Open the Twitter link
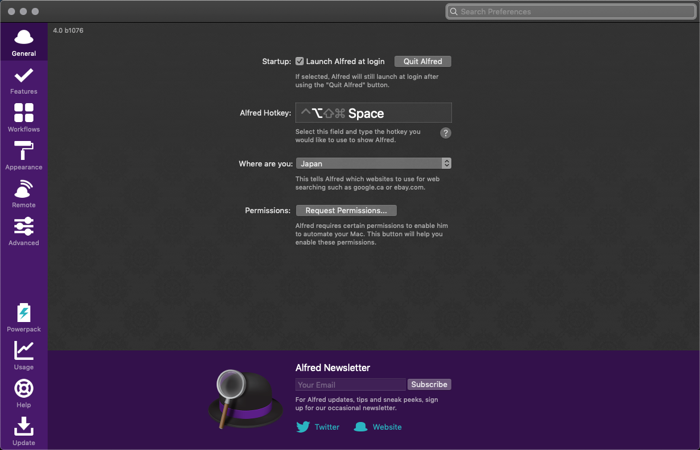The width and height of the screenshot is (700, 450). (318, 427)
